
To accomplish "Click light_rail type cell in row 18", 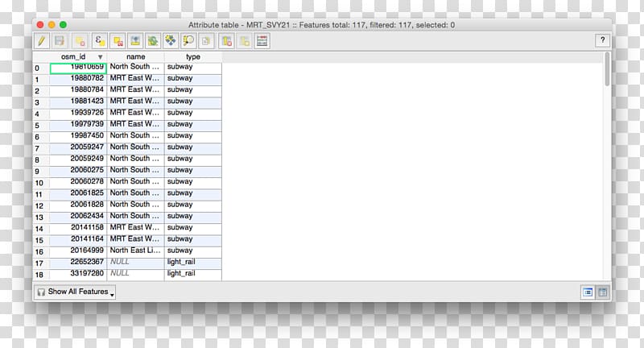I will click(x=193, y=275).
